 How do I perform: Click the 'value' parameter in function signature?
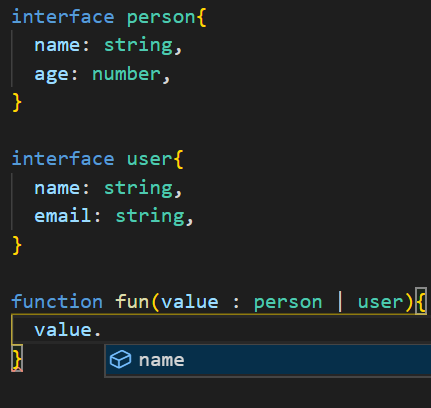190,302
